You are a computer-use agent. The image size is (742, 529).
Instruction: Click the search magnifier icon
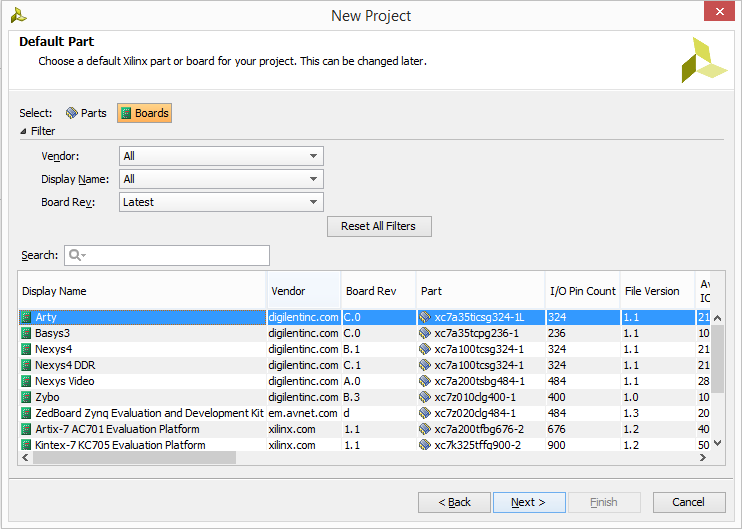click(76, 256)
